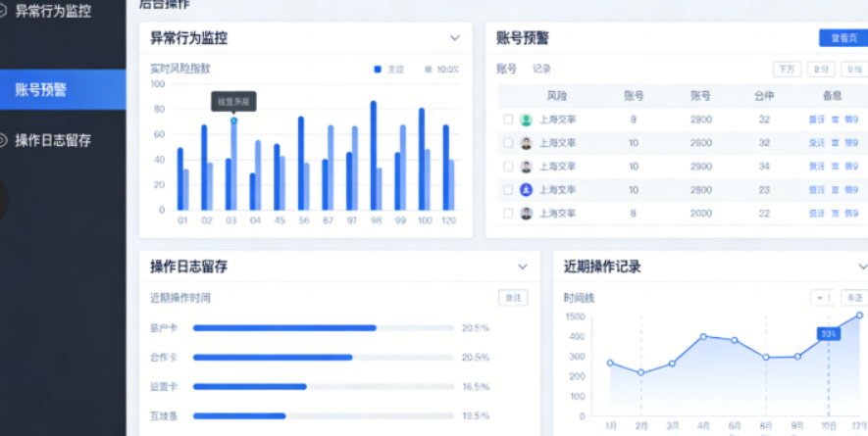Check the last account row checkbox
The image size is (868, 436).
[x=508, y=214]
